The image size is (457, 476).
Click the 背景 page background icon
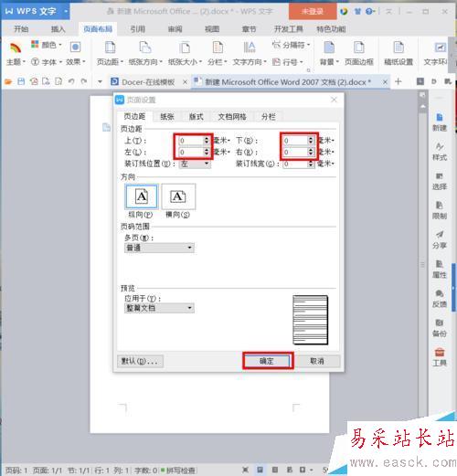tap(329, 48)
